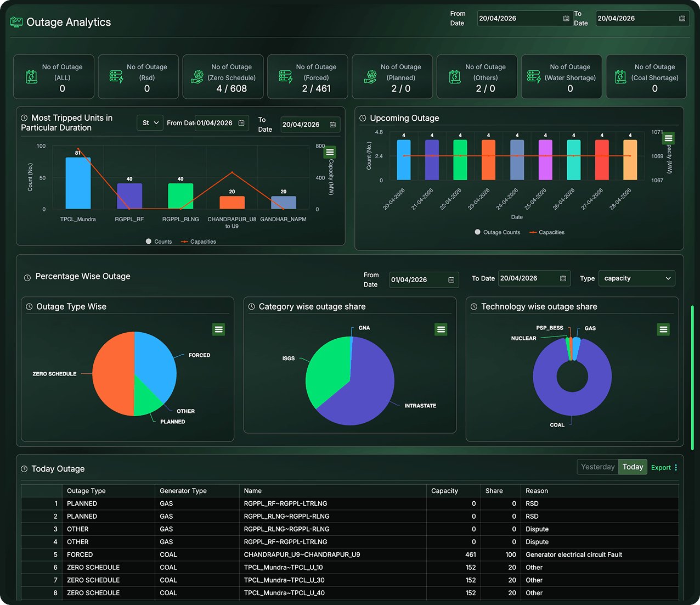This screenshot has height=605, width=700.
Task: Click the Most Tripped From Date 01/04/2026 field
Action: (x=222, y=123)
